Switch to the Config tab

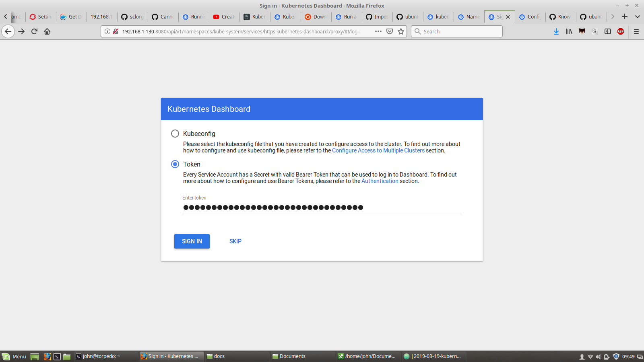click(x=530, y=16)
